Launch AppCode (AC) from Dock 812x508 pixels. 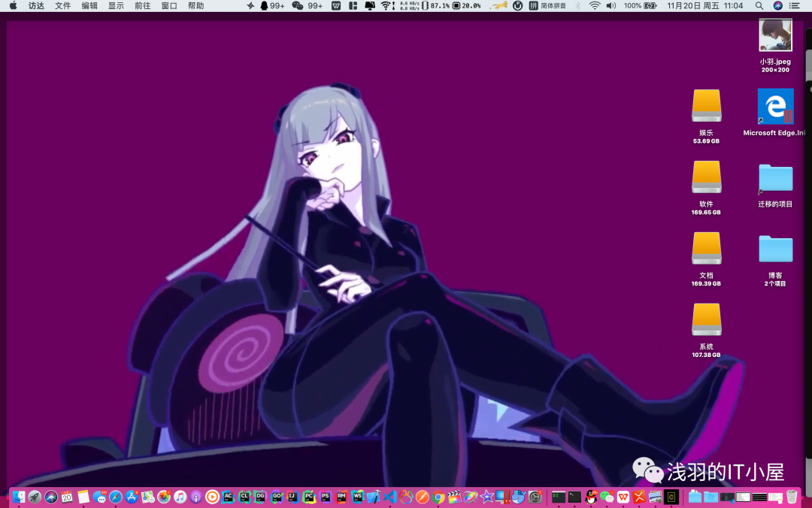click(x=229, y=497)
